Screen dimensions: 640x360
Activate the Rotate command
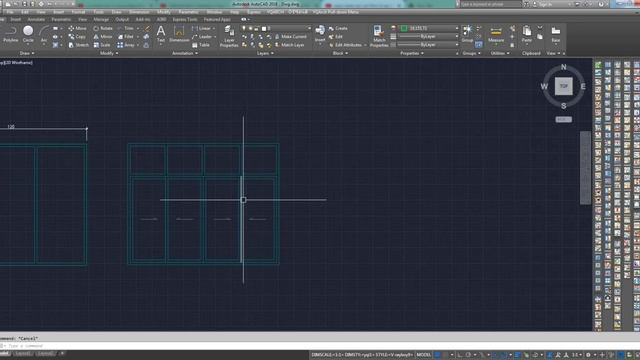[x=103, y=28]
